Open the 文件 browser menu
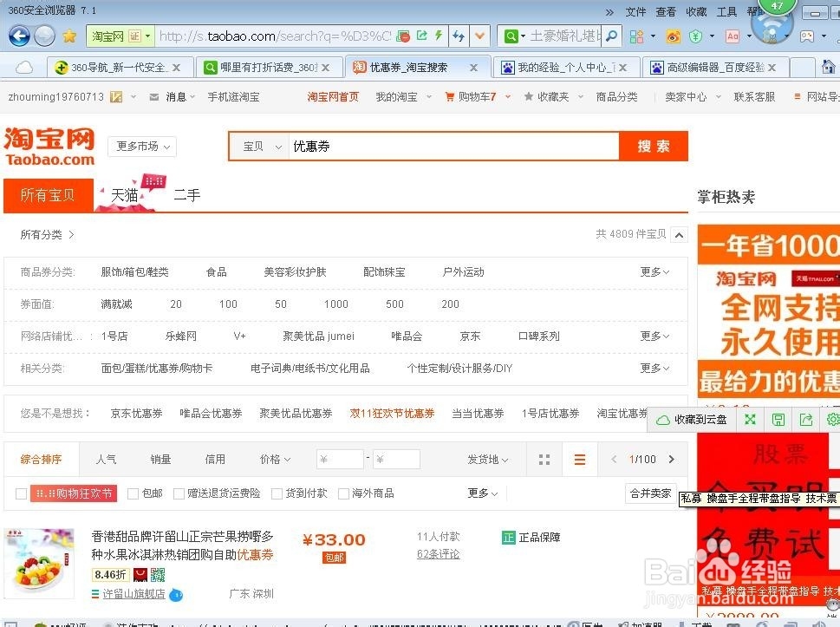840x627 pixels. pos(635,12)
